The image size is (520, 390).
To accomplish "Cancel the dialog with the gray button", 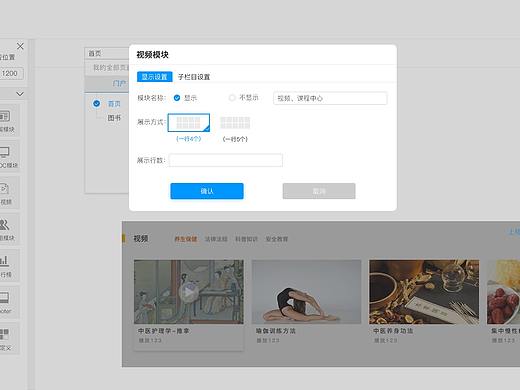I will [x=319, y=191].
